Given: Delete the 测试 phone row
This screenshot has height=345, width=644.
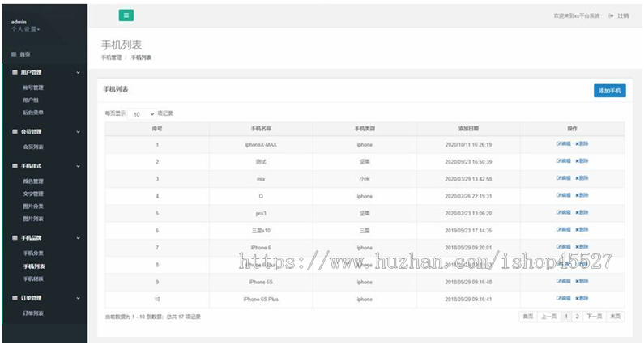Looking at the screenshot, I should [582, 161].
